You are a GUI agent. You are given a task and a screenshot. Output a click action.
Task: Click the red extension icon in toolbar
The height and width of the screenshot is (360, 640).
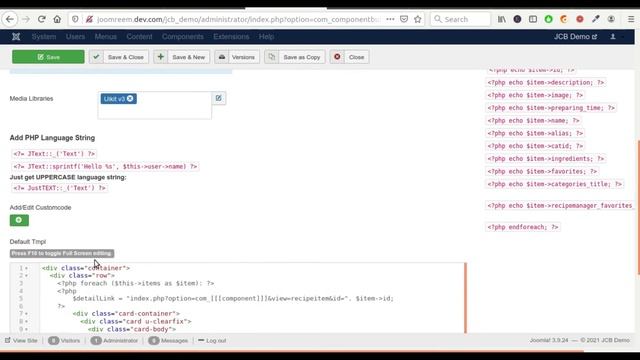(x=580, y=19)
